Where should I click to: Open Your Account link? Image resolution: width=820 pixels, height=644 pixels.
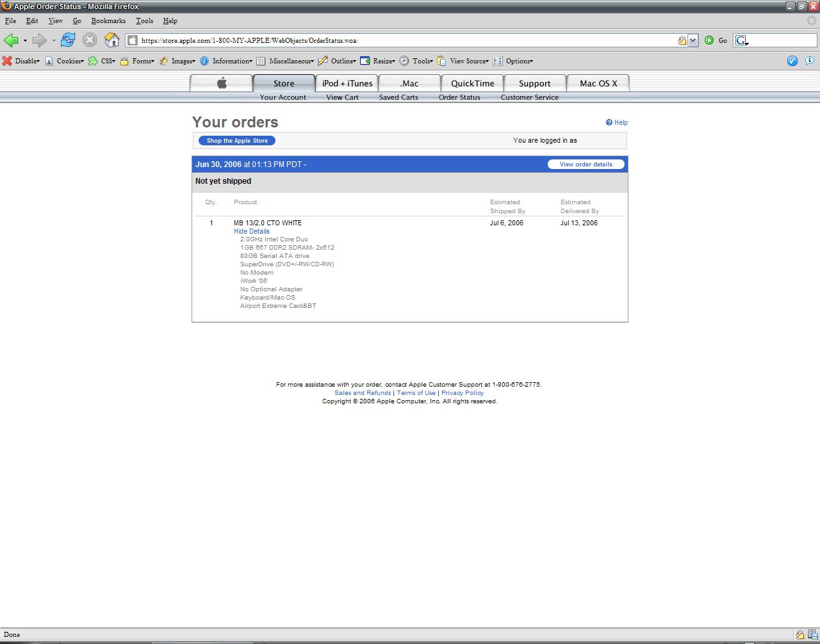tap(283, 97)
